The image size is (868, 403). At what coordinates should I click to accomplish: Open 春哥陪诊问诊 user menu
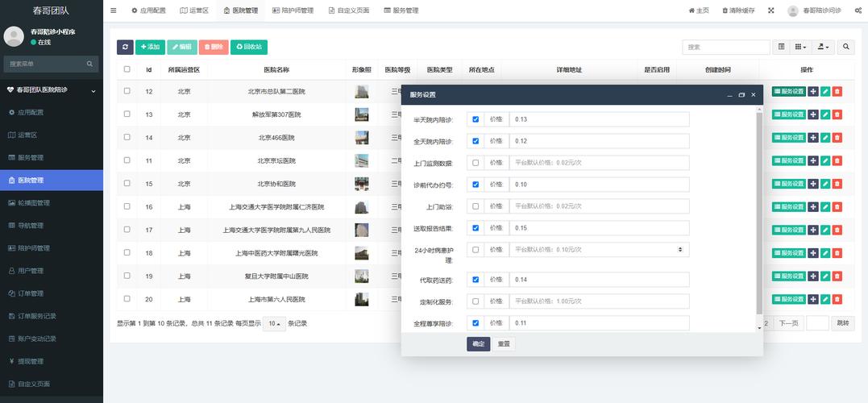tap(814, 10)
